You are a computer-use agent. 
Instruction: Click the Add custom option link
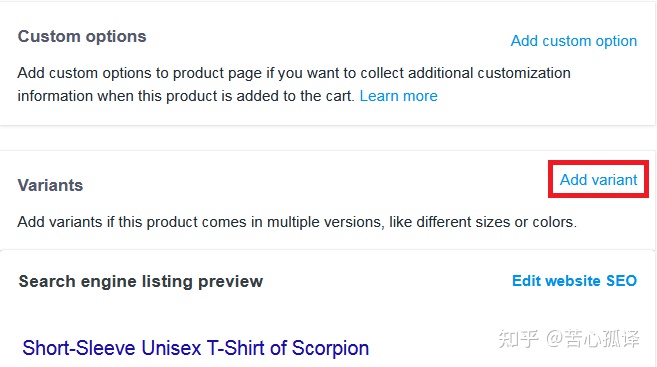point(574,41)
